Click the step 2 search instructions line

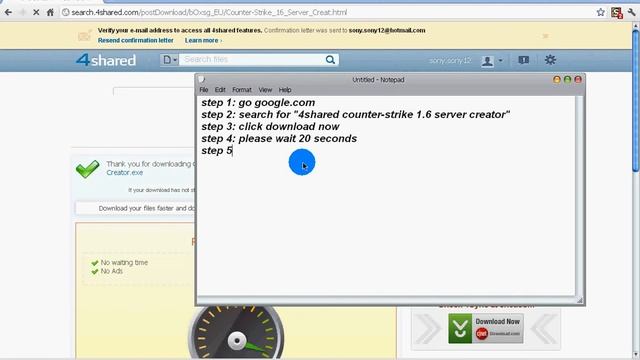(x=356, y=115)
